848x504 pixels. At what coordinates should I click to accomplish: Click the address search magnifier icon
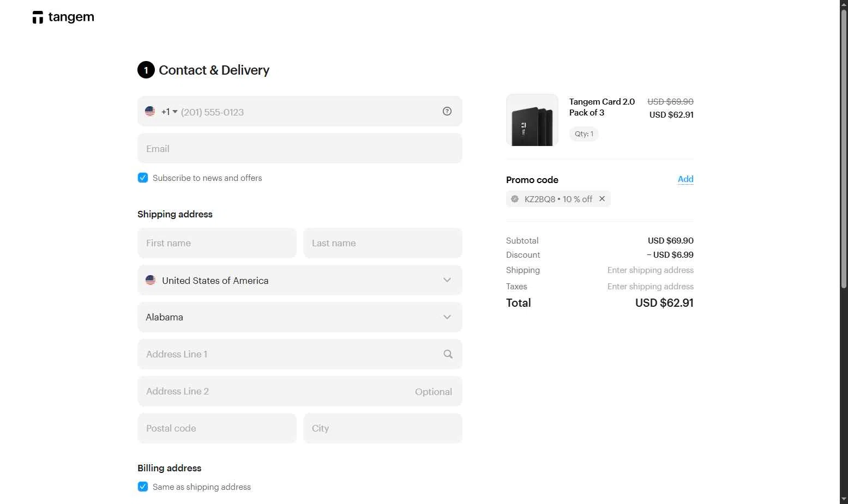[448, 354]
